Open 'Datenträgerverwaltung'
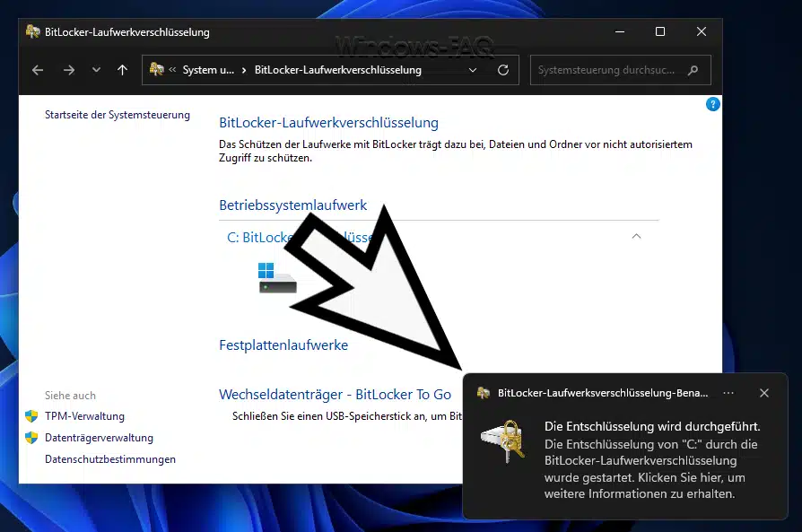 point(99,438)
